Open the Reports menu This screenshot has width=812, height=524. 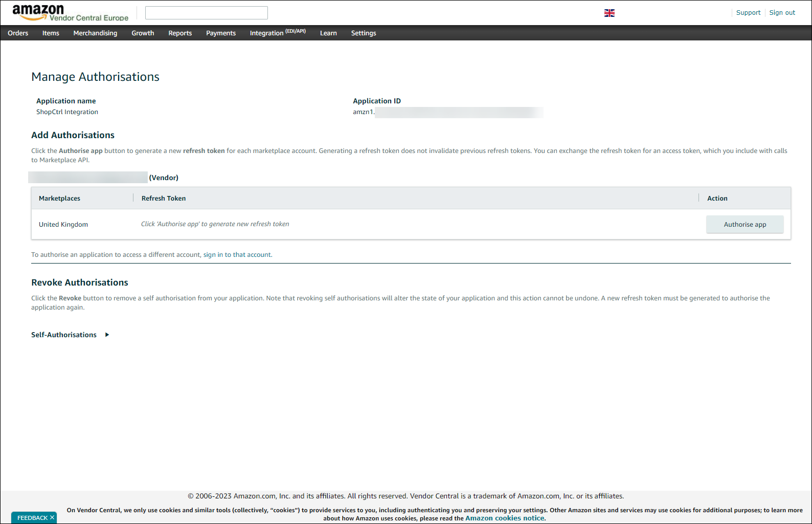click(180, 33)
